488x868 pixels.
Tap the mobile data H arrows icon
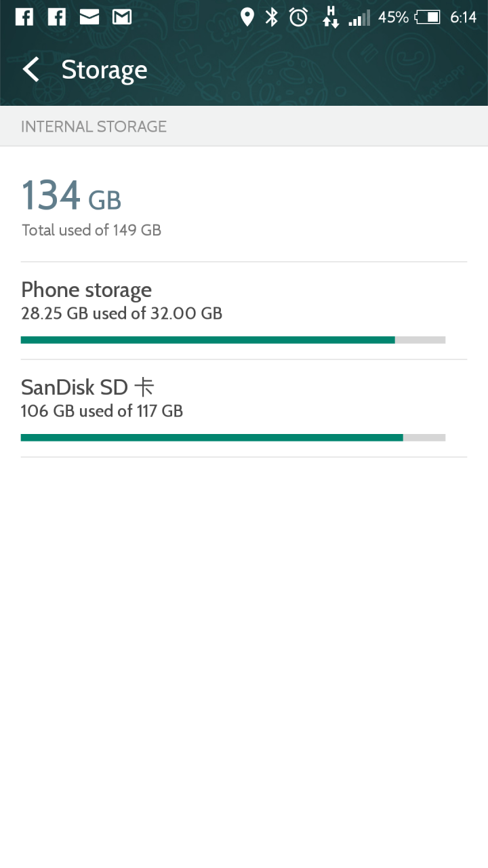[x=331, y=17]
